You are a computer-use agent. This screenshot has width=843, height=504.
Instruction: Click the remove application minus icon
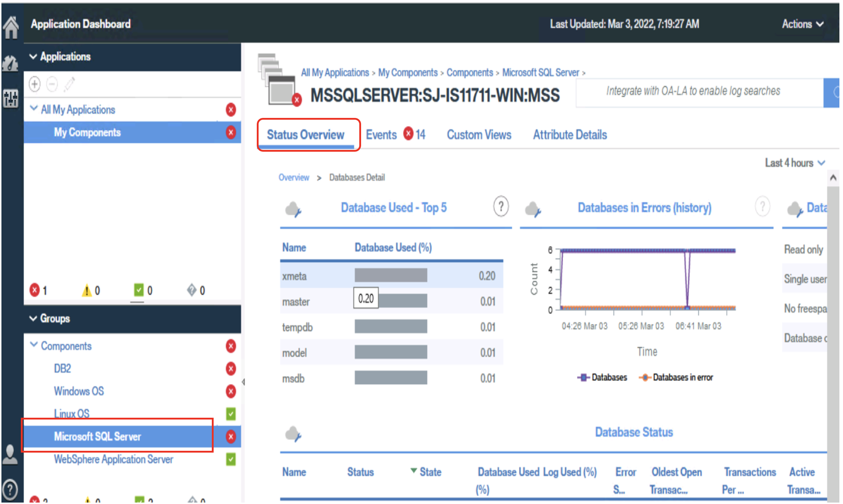pos(52,84)
